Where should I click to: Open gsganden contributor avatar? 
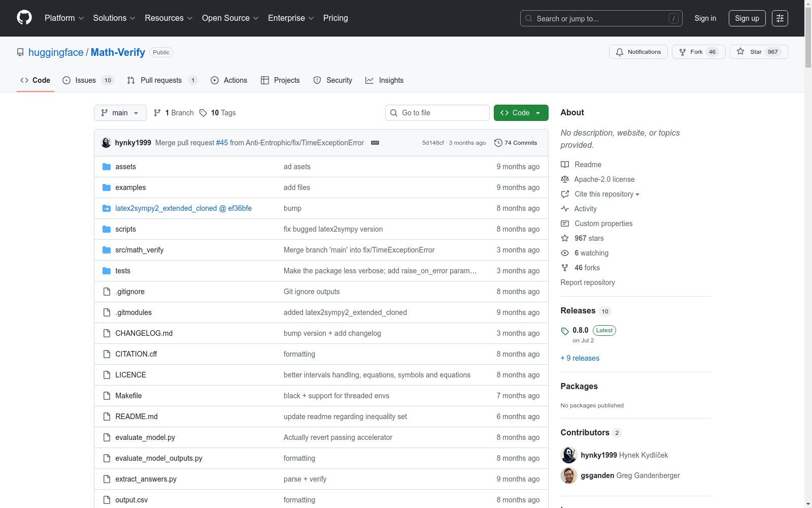pos(569,475)
